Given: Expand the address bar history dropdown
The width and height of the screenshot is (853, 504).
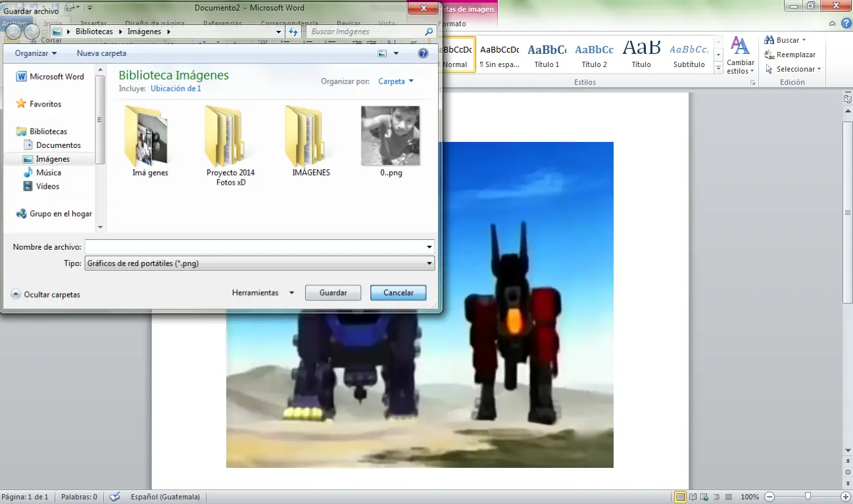Looking at the screenshot, I should tap(279, 32).
